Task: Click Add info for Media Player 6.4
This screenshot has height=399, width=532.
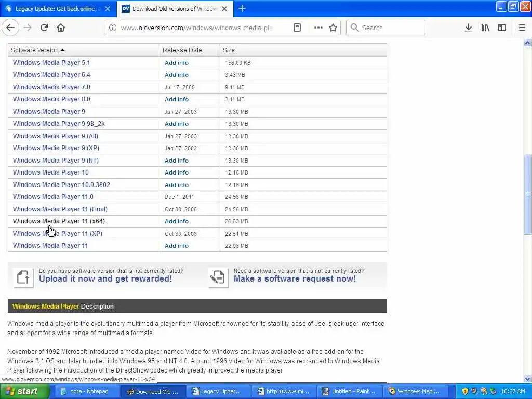Action: [x=177, y=75]
